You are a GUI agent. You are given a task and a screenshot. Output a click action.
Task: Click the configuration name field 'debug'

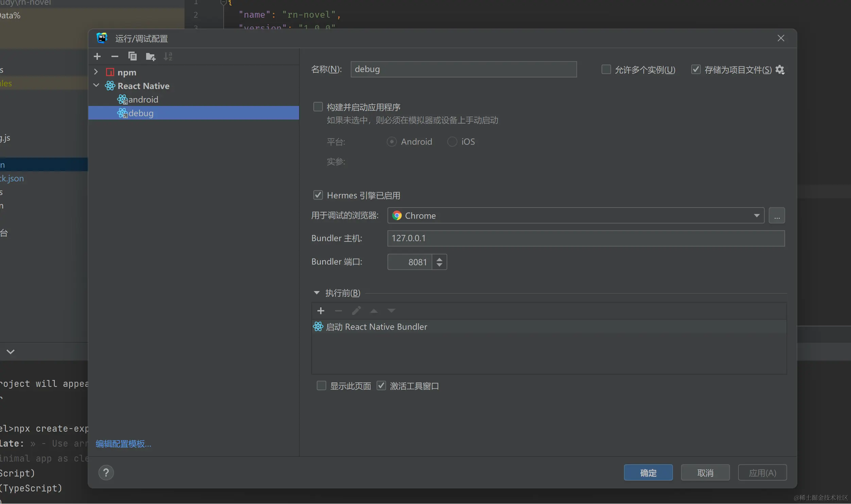coord(464,69)
